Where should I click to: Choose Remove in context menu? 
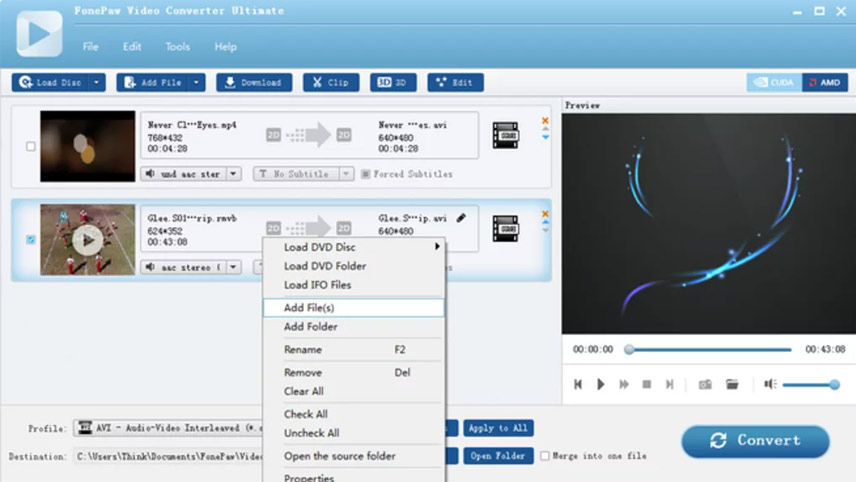[x=353, y=373]
